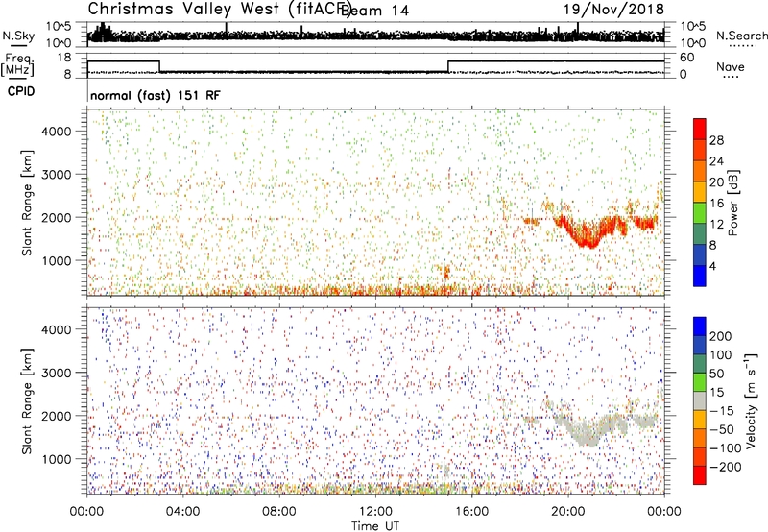
Task: Click the 'Velocity [m s-1]' colorbar label
Action: (x=750, y=401)
